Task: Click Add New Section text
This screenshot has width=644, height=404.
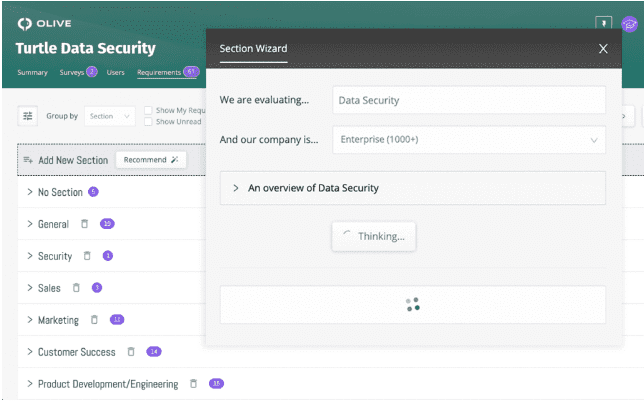Action: (x=73, y=160)
